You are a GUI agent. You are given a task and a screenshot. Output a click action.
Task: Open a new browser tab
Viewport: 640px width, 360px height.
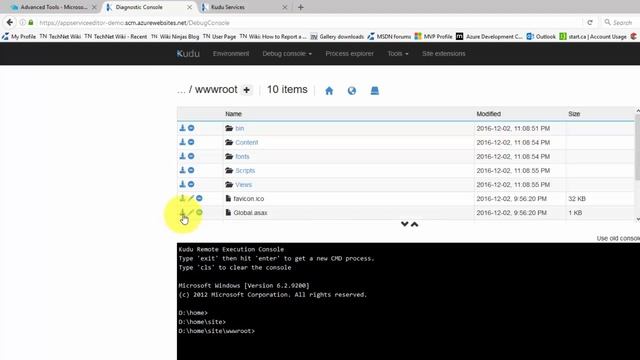tap(301, 7)
